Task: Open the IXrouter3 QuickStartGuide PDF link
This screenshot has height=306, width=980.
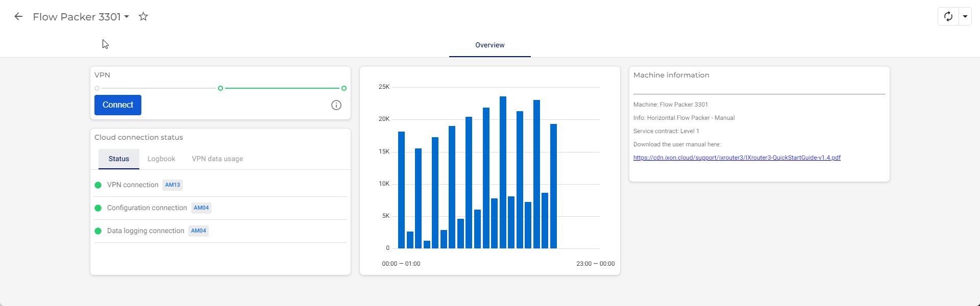Action: tap(737, 158)
